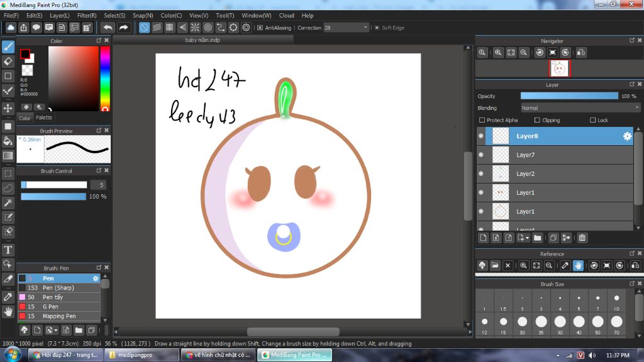
Task: Select the Magic Wand tool
Action: (x=8, y=203)
